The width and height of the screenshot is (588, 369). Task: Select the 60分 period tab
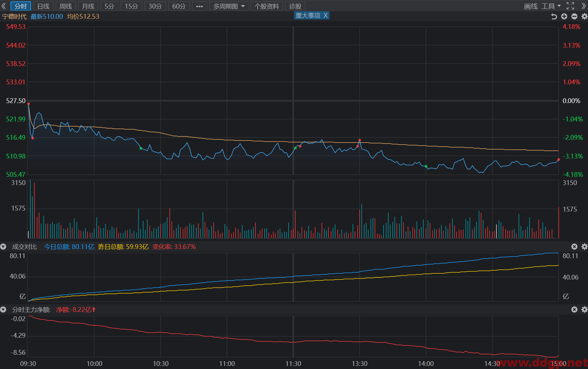[179, 6]
